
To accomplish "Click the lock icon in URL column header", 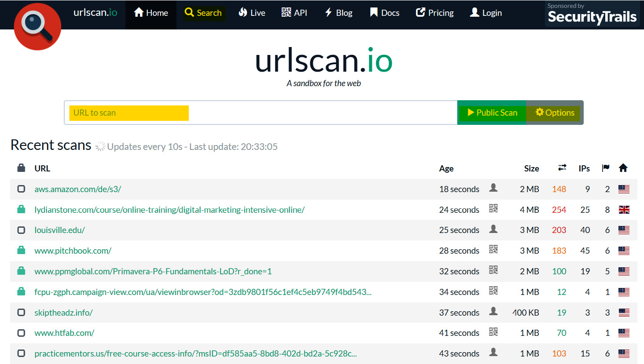I will tap(21, 168).
